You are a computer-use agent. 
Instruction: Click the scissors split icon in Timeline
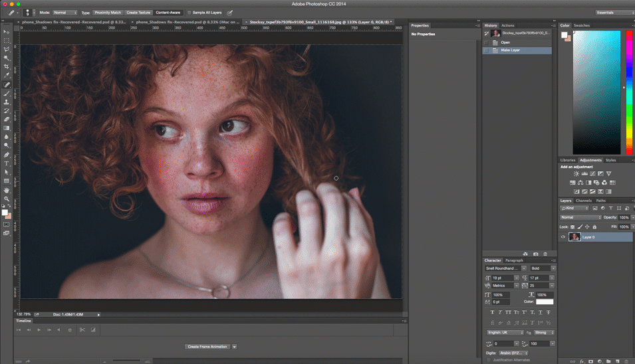click(82, 329)
